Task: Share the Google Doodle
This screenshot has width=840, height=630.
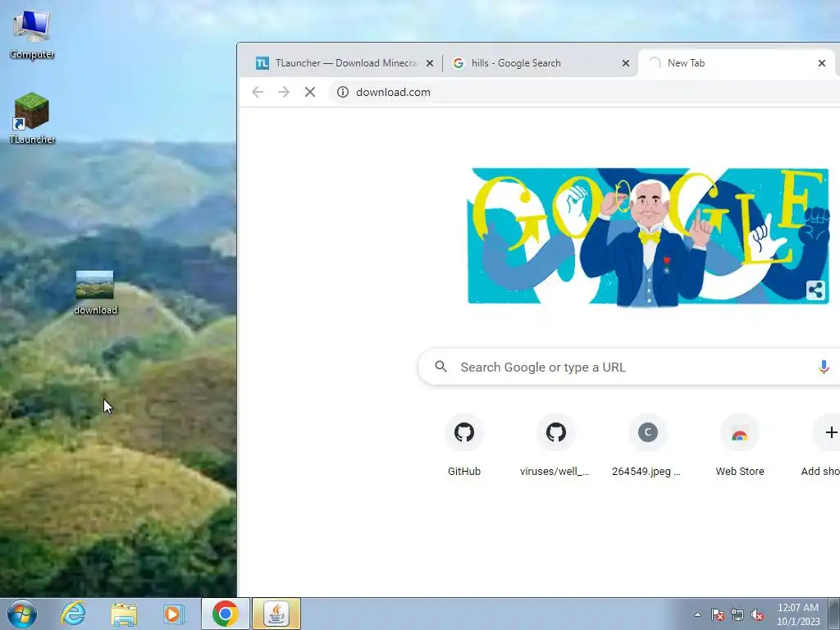Action: (815, 291)
